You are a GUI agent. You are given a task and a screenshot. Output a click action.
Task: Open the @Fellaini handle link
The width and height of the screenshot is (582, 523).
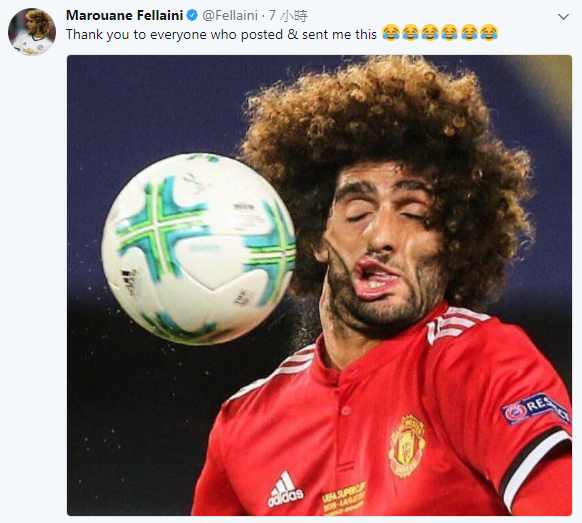[x=230, y=16]
